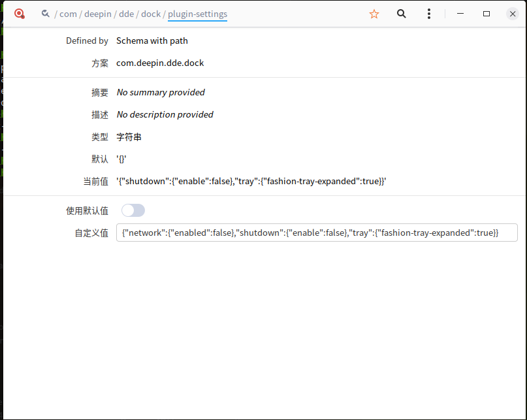Click the 类型 label
Screen dimensions: 527x420
[100, 137]
